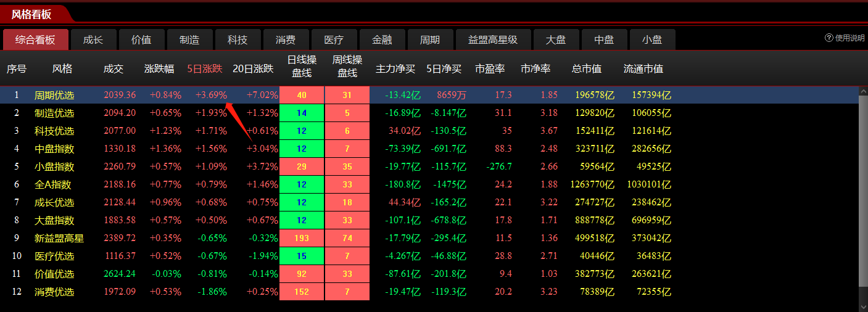Image resolution: width=868 pixels, height=312 pixels.
Task: Click the green 14 daily line cell
Action: tap(302, 113)
